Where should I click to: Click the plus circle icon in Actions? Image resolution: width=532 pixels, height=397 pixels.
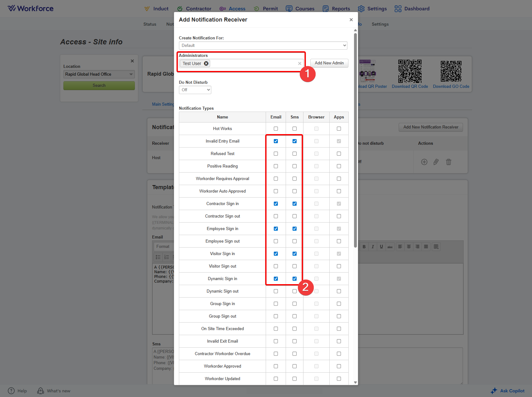424,162
